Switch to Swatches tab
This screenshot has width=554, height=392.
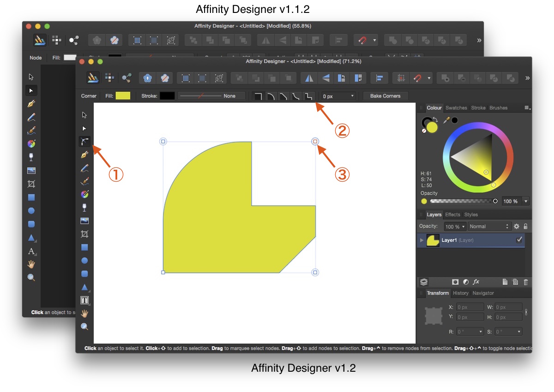[x=456, y=108]
